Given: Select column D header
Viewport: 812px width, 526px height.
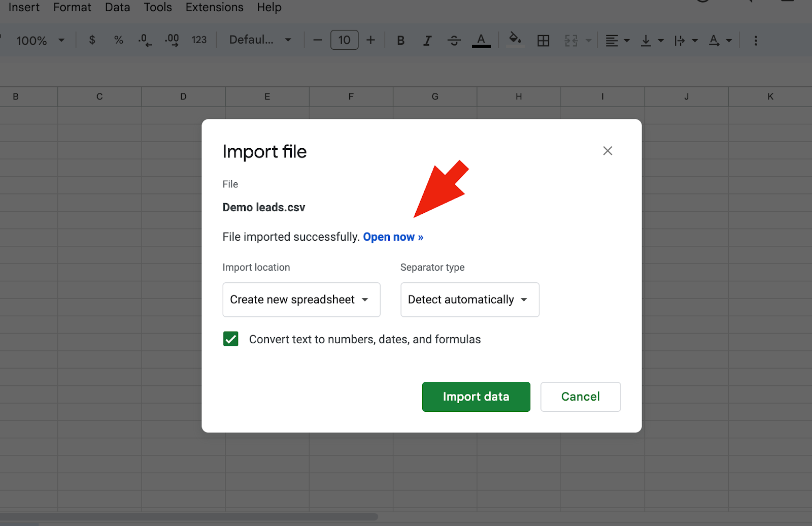Looking at the screenshot, I should pos(183,96).
